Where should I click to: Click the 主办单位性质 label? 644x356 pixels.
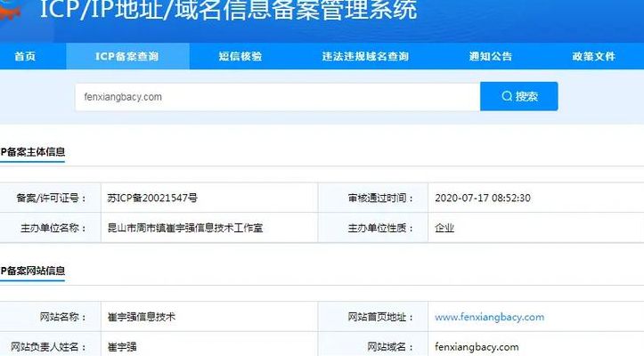pyautogui.click(x=380, y=228)
